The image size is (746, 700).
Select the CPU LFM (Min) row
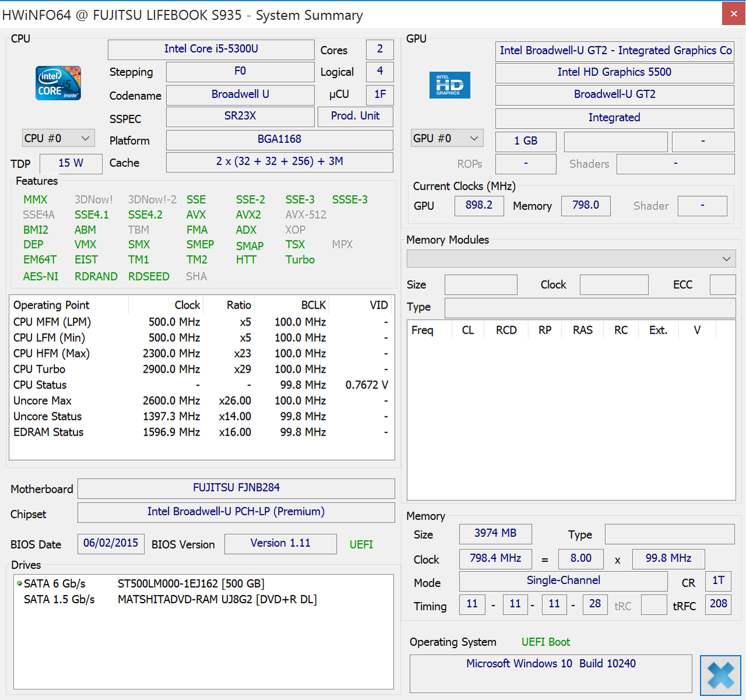click(201, 338)
